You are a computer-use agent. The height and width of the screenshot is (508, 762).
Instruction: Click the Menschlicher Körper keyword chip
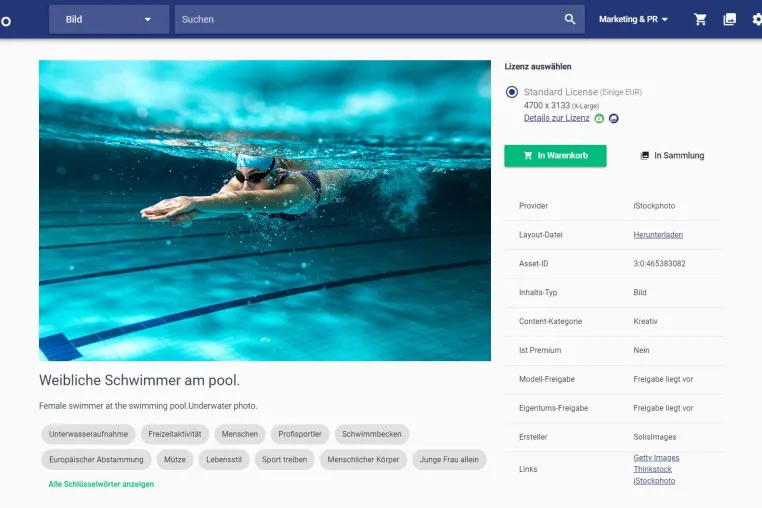tap(363, 459)
